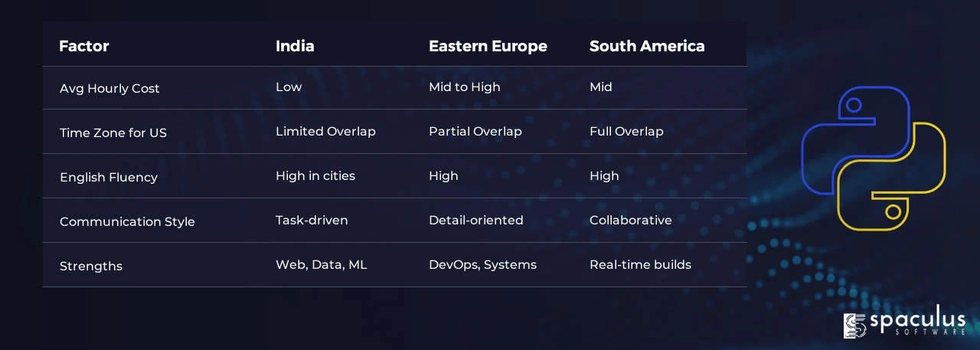Click the Time Zone for US row label

click(x=113, y=132)
